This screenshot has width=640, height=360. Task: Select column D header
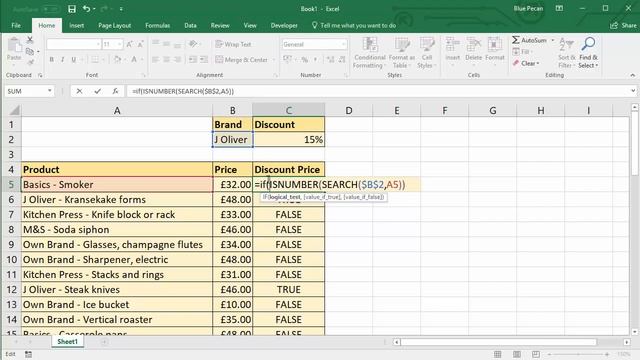coord(349,110)
